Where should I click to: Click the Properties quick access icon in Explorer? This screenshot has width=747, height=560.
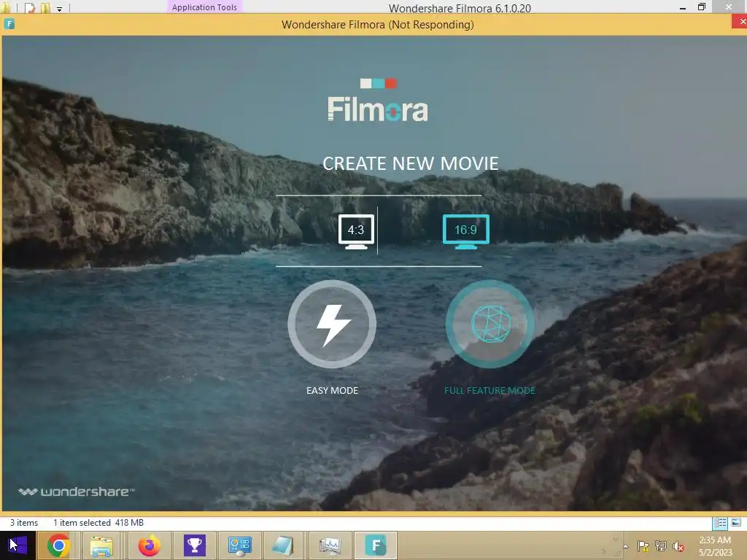(x=30, y=7)
